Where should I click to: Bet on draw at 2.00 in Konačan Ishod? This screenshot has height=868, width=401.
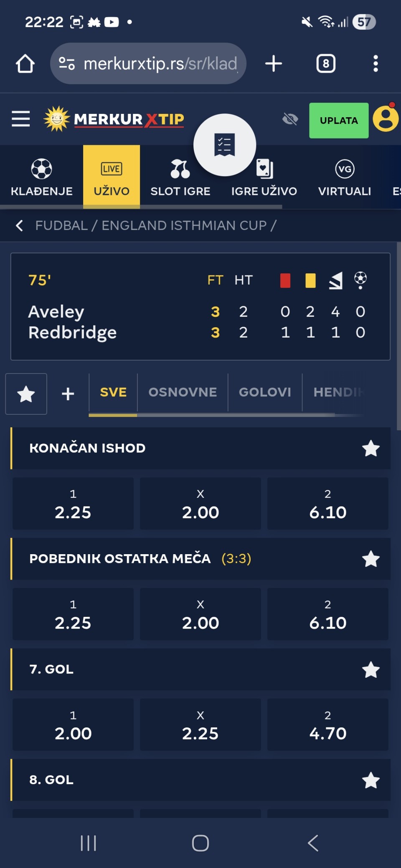[200, 504]
